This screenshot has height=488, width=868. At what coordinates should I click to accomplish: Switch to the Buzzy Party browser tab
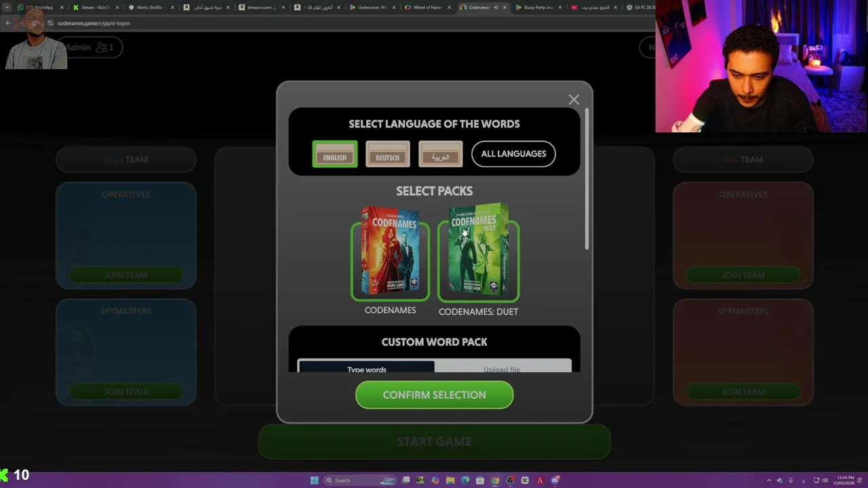538,7
